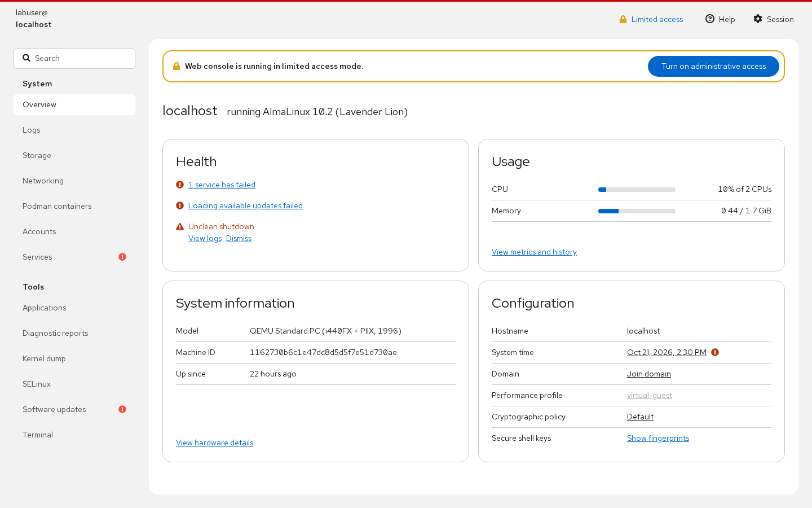
Task: Open the Storage section
Action: (x=74, y=155)
